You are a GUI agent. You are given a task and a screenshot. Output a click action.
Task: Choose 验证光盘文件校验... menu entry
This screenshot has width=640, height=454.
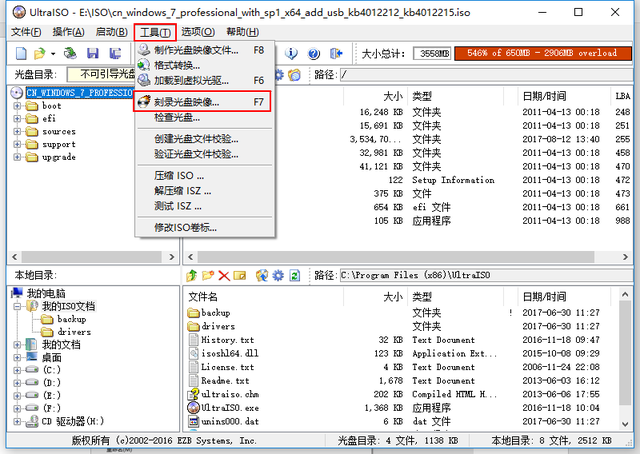205,154
